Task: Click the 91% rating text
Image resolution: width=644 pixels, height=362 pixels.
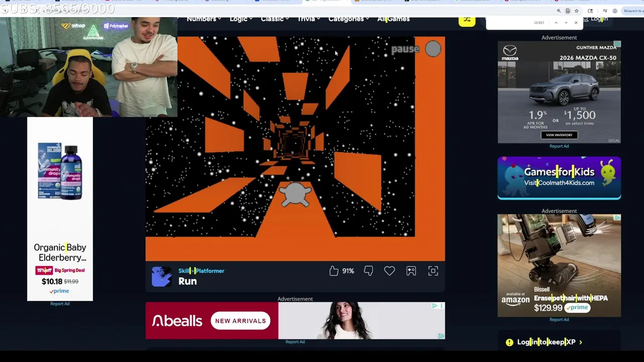Action: (348, 271)
